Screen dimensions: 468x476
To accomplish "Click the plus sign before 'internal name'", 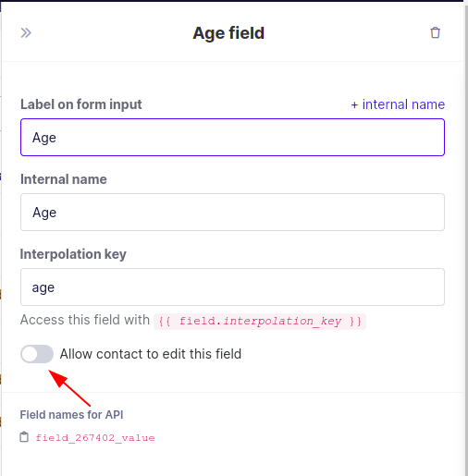I will coord(354,105).
